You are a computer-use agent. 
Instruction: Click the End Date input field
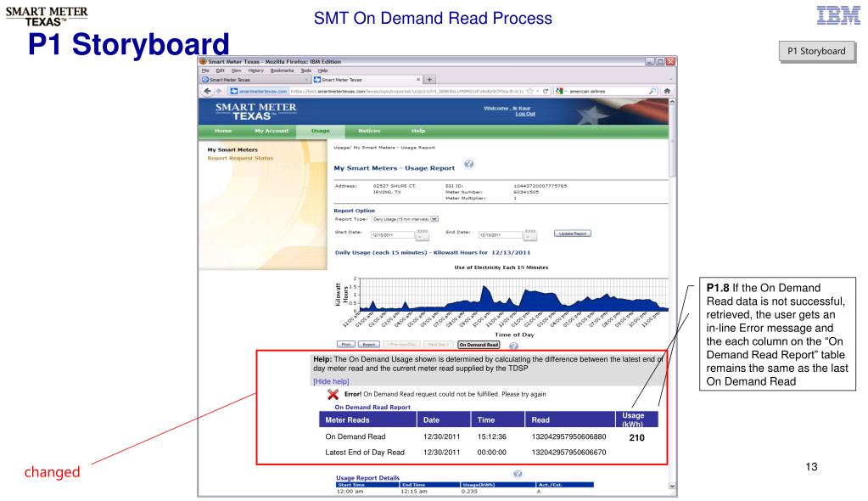[500, 235]
